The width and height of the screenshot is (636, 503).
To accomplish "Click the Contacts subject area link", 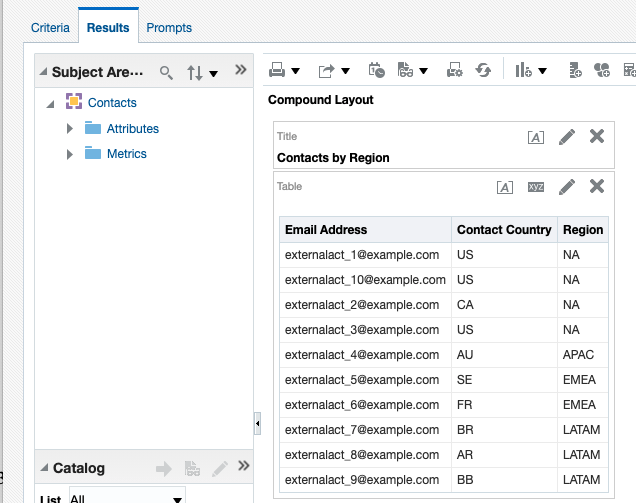I will coord(112,103).
